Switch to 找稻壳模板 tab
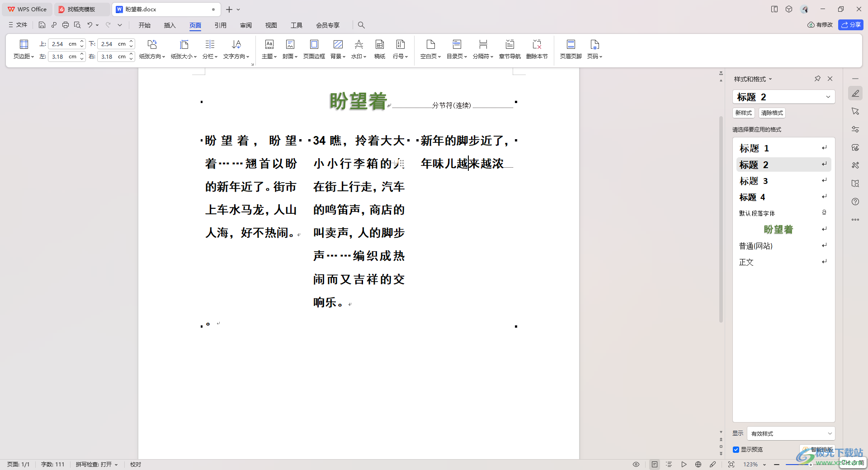 (x=81, y=9)
